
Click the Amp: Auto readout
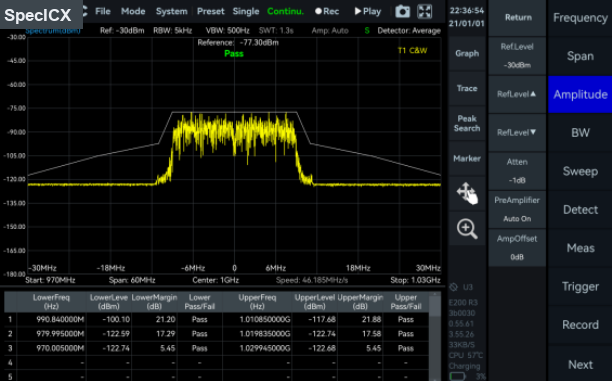(329, 30)
